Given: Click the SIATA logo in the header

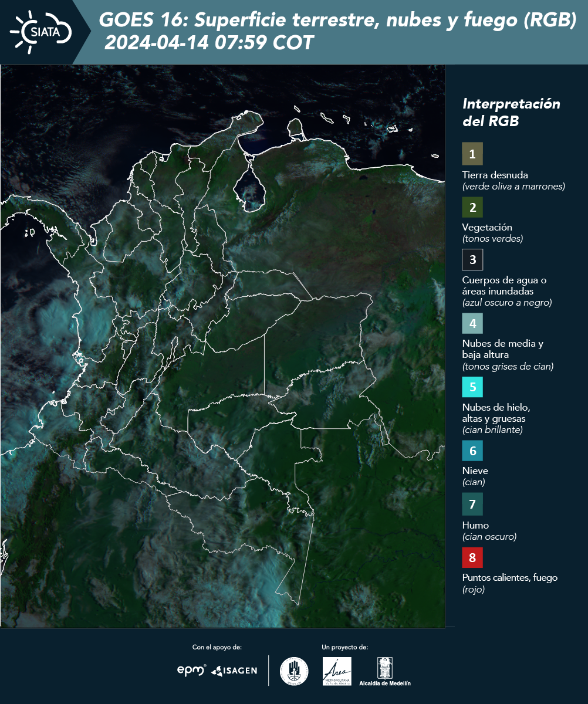Looking at the screenshot, I should click(x=40, y=32).
